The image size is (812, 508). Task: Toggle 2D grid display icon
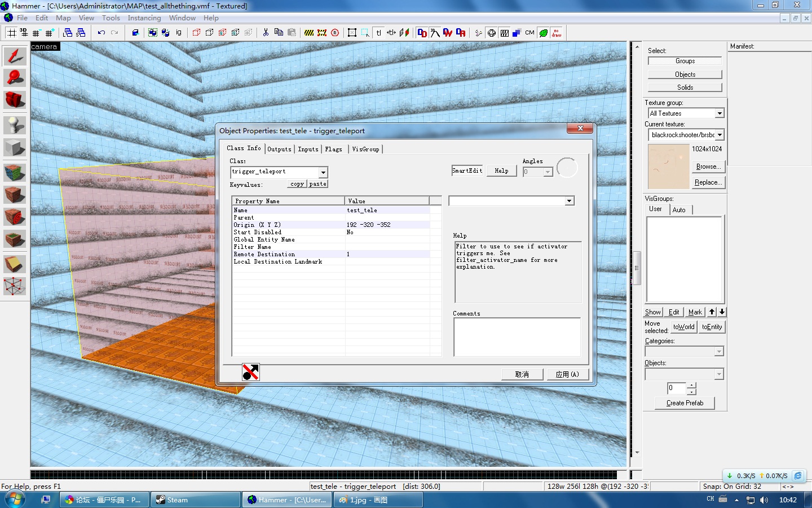click(11, 33)
